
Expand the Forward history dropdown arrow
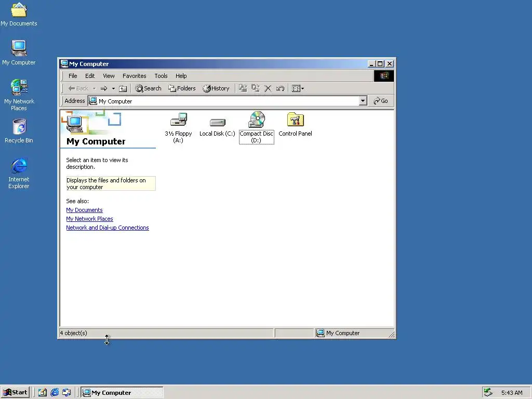tap(113, 88)
